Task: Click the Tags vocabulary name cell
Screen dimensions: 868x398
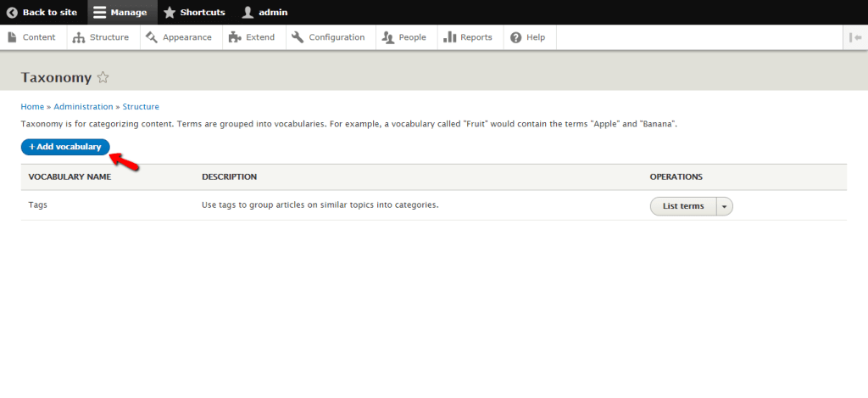Action: point(37,205)
